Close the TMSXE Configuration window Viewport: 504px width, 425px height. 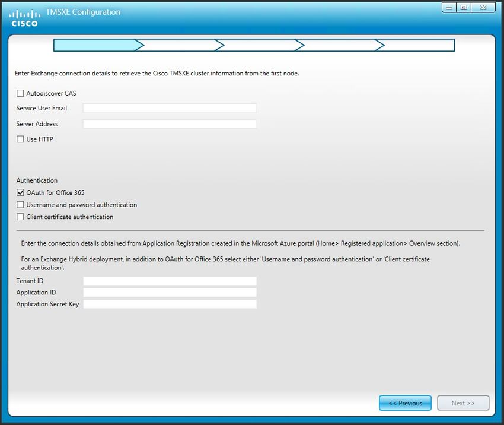click(483, 7)
